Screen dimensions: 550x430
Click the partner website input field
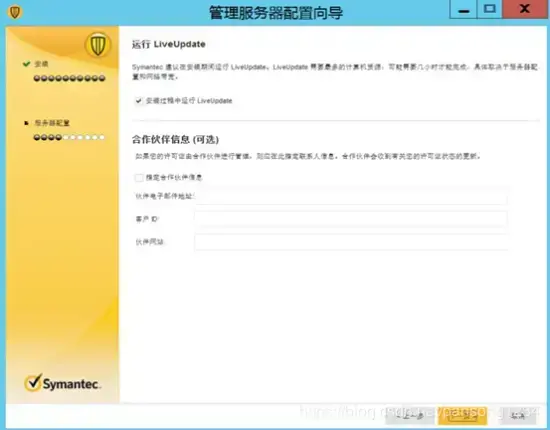pyautogui.click(x=351, y=242)
